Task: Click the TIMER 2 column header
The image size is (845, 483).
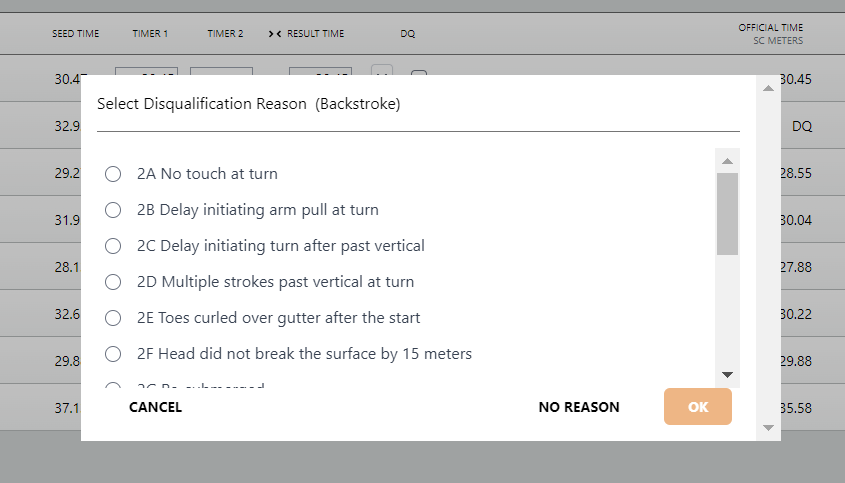Action: (225, 33)
